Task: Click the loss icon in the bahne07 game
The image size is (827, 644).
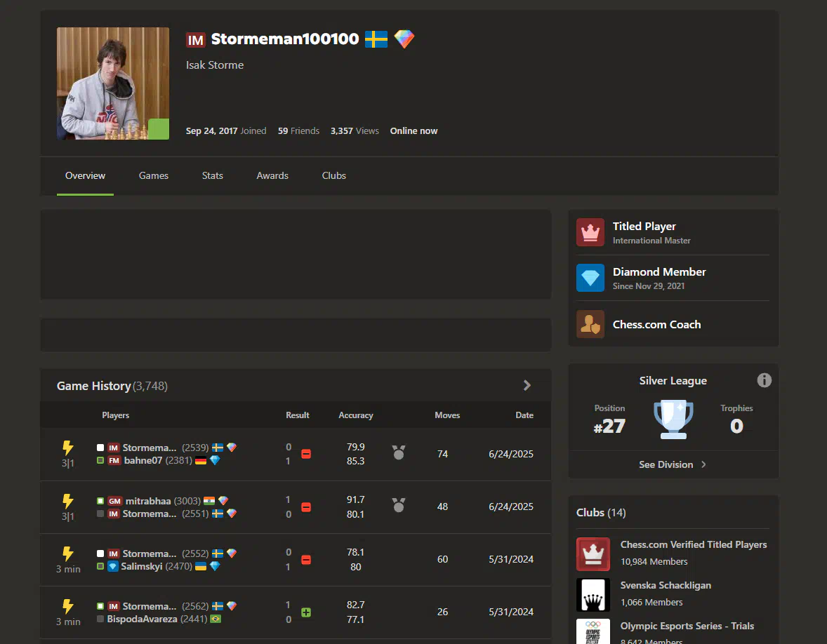Action: 306,454
